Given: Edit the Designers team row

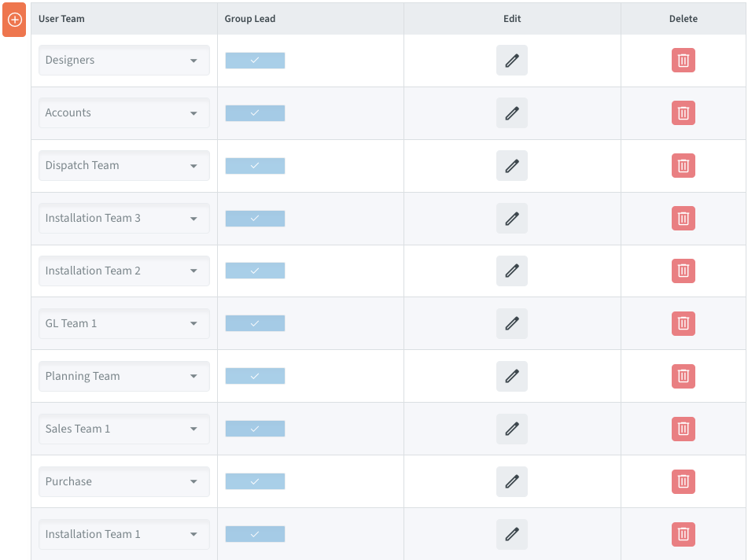Looking at the screenshot, I should point(512,61).
